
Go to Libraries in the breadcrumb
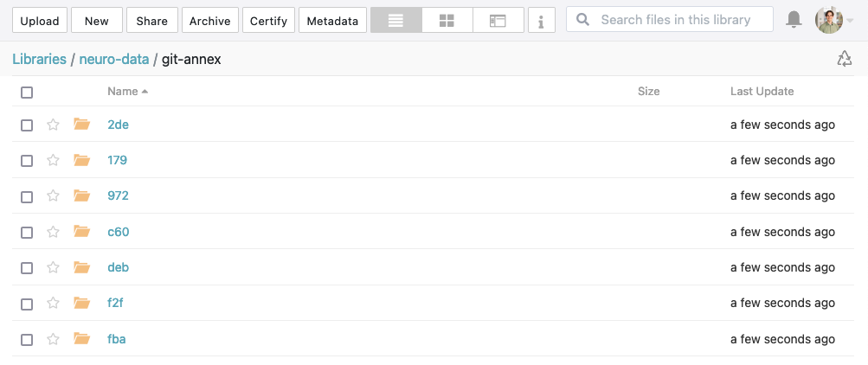(39, 60)
